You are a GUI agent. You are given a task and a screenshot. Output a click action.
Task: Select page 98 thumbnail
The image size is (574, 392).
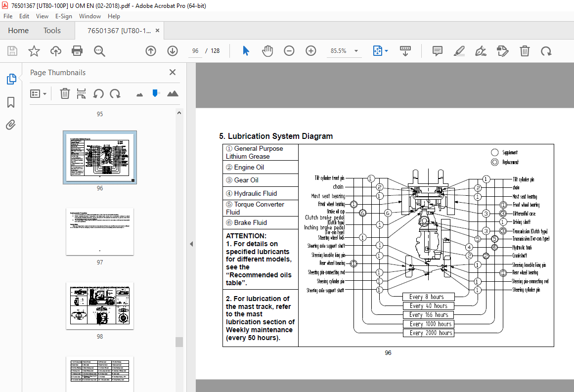[100, 306]
